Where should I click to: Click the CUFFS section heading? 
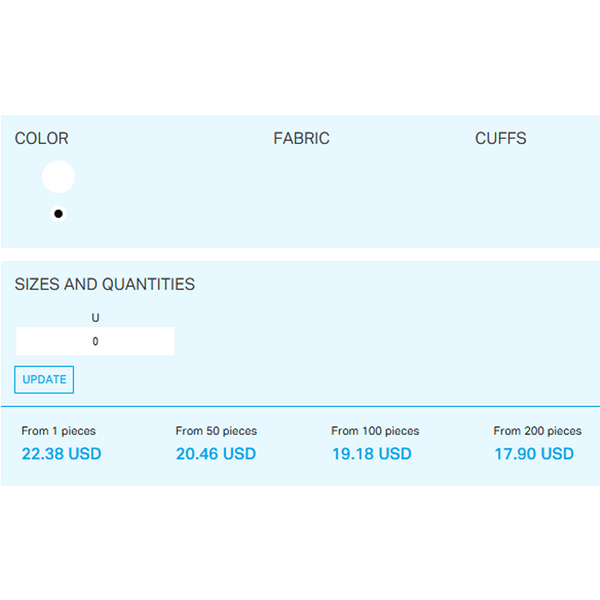click(500, 138)
